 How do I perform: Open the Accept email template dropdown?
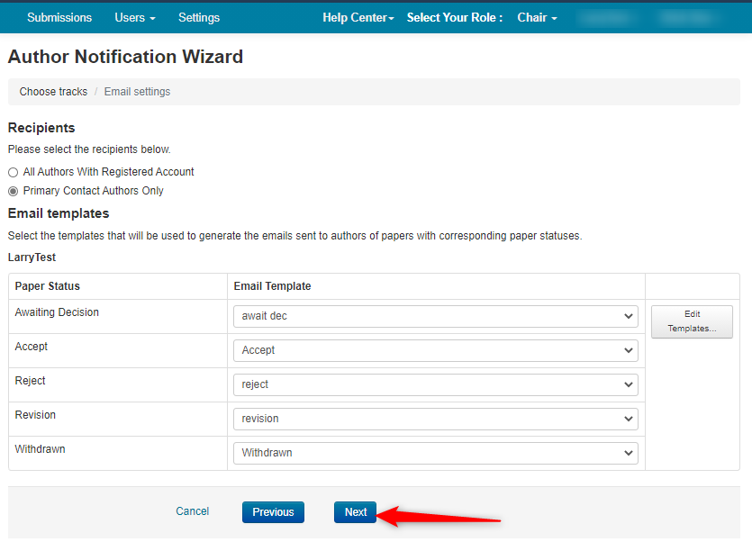pyautogui.click(x=435, y=351)
